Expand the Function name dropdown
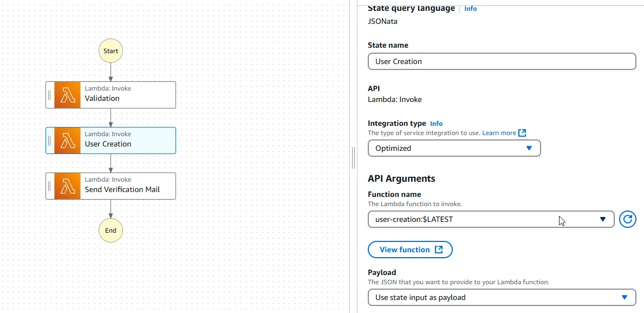Image resolution: width=644 pixels, height=313 pixels. tap(491, 219)
